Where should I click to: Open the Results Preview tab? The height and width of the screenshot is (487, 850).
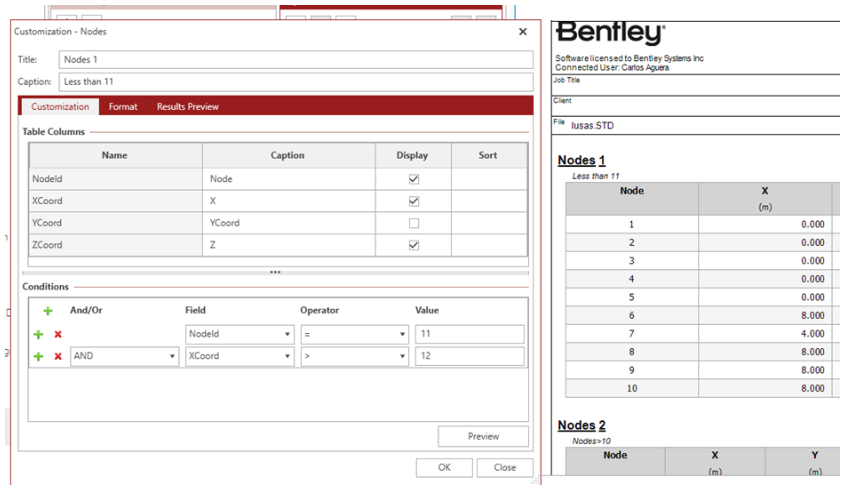tap(187, 107)
